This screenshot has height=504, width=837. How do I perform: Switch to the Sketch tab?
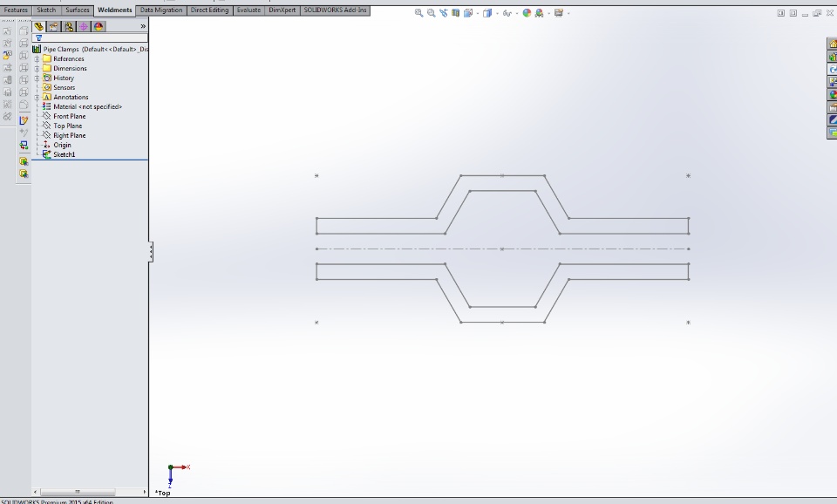click(46, 10)
